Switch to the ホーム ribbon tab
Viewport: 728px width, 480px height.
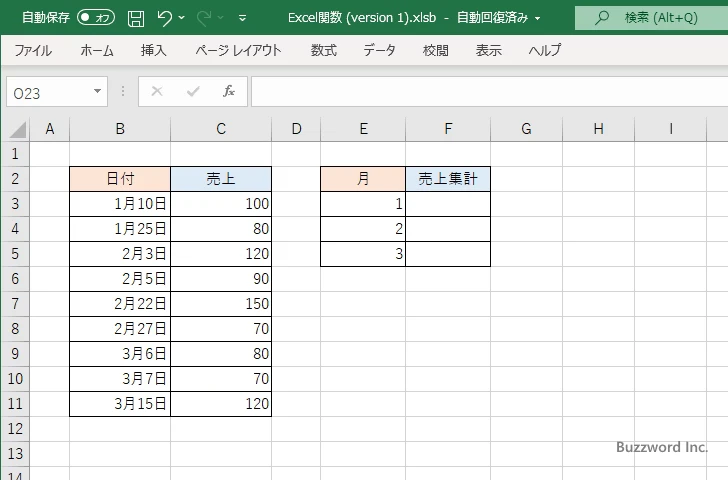(97, 50)
